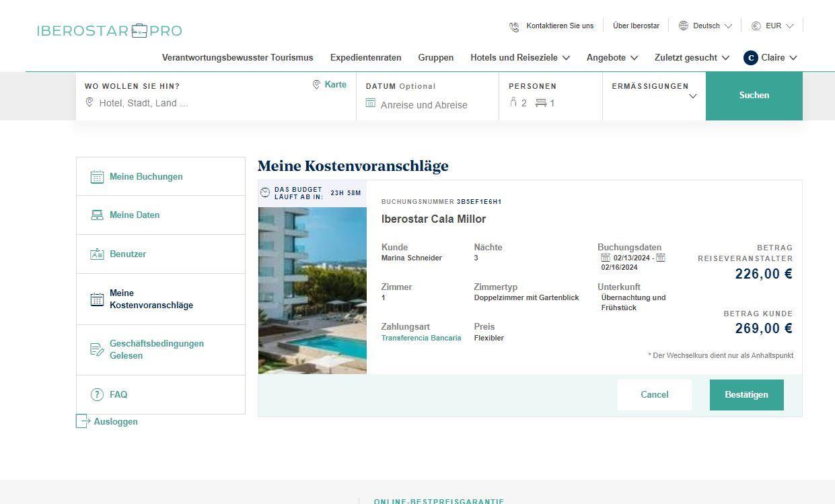Select Meine Daten in sidebar
This screenshot has height=504, width=835.
tap(161, 215)
